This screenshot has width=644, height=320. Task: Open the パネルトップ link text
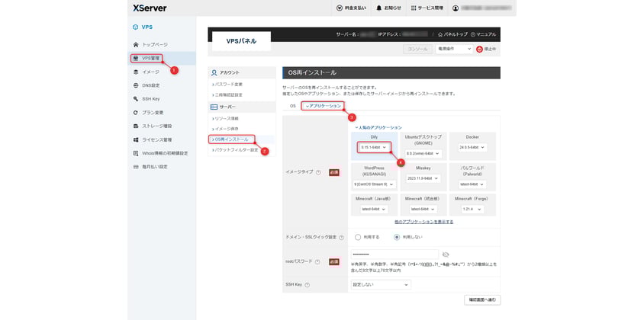tap(455, 34)
